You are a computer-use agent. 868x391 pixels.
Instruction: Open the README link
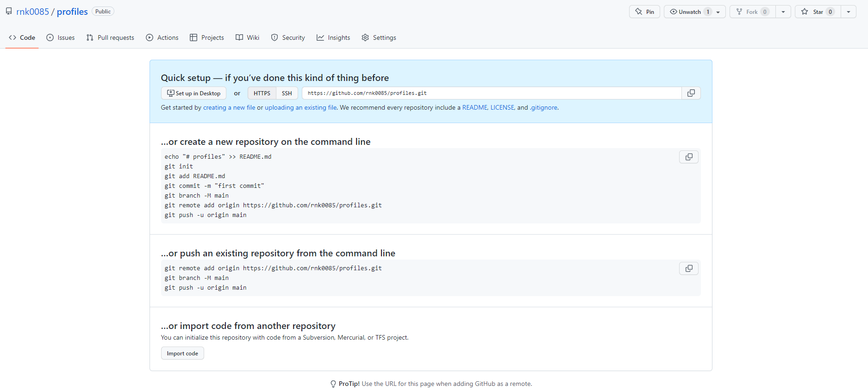[x=475, y=107]
